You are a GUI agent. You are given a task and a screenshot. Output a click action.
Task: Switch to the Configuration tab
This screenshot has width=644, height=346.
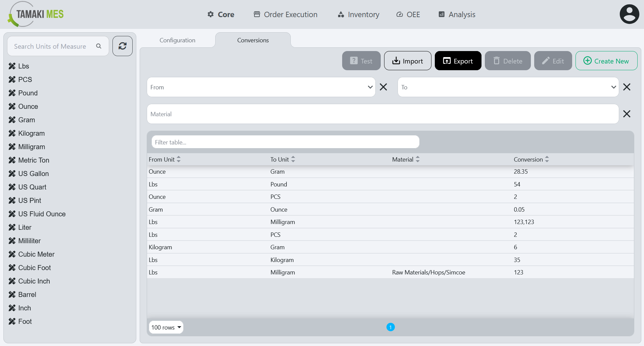(x=177, y=40)
